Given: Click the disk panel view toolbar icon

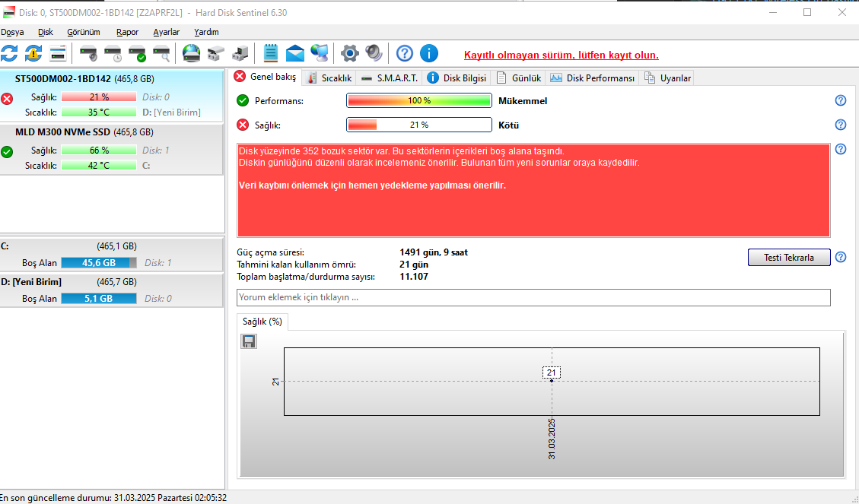Looking at the screenshot, I should [x=58, y=54].
